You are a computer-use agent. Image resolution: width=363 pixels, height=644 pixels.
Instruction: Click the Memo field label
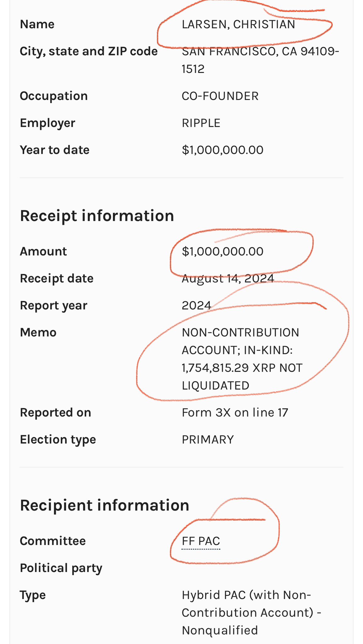pyautogui.click(x=38, y=332)
